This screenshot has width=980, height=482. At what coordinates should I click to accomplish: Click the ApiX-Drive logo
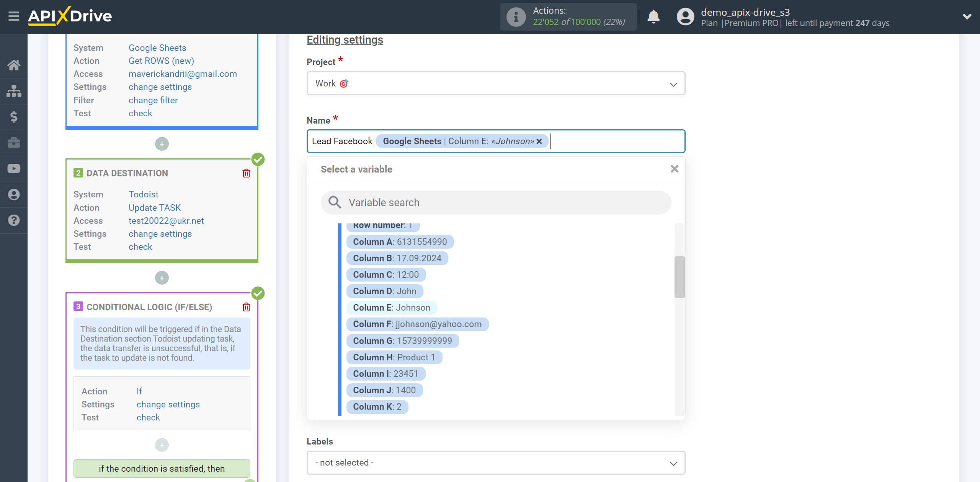click(70, 16)
